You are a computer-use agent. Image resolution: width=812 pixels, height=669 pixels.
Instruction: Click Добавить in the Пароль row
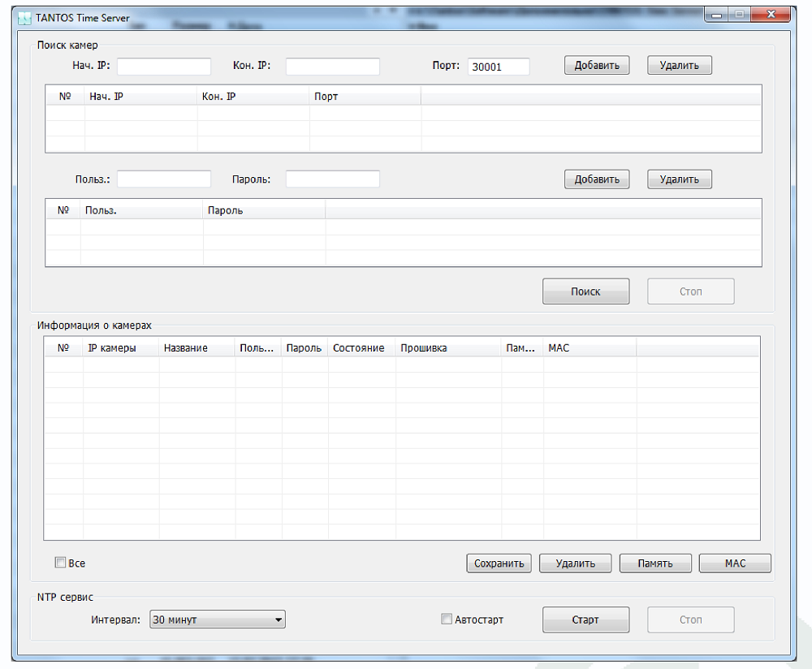(x=597, y=179)
